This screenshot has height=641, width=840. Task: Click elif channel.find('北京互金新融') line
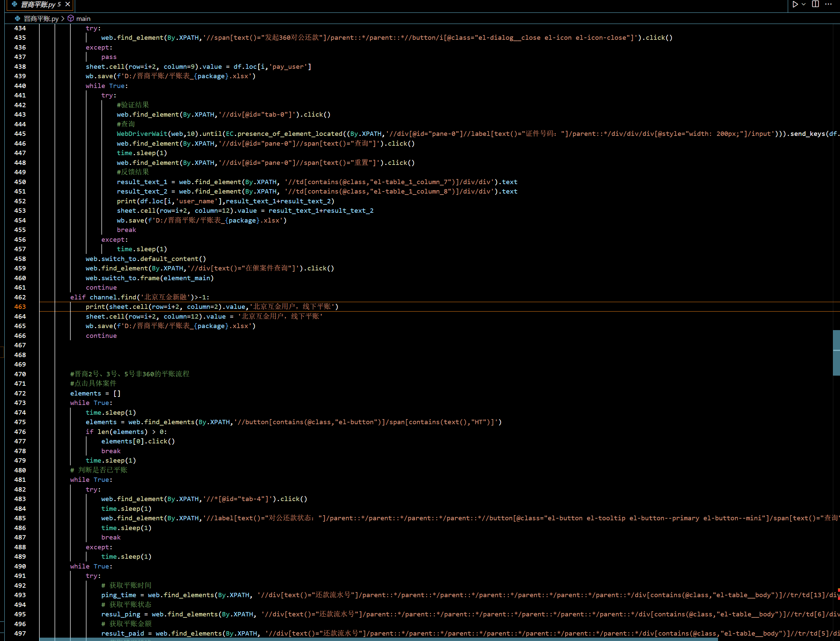tap(139, 297)
